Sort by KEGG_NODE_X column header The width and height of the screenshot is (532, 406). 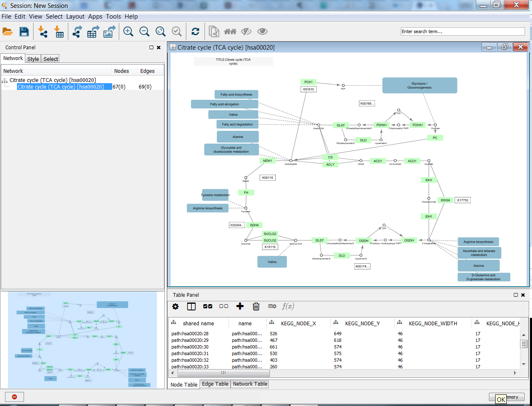click(298, 324)
